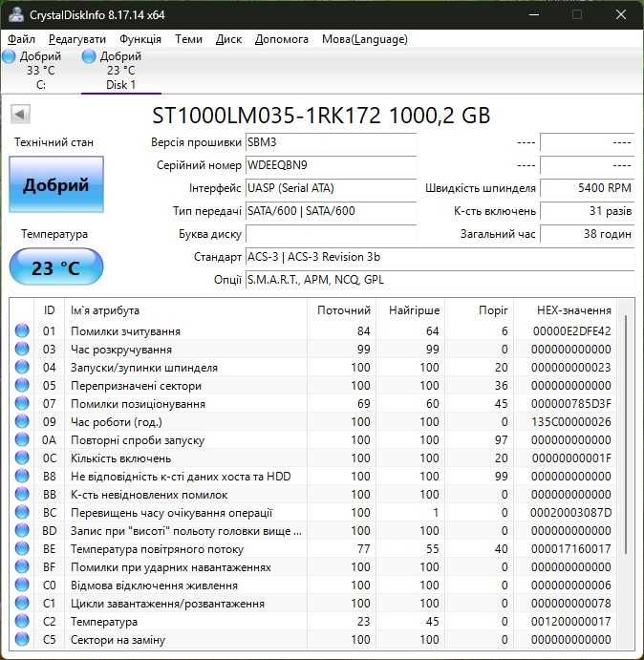Viewport: 644px width, 660px height.
Task: Open the Функція menu
Action: pos(140,39)
